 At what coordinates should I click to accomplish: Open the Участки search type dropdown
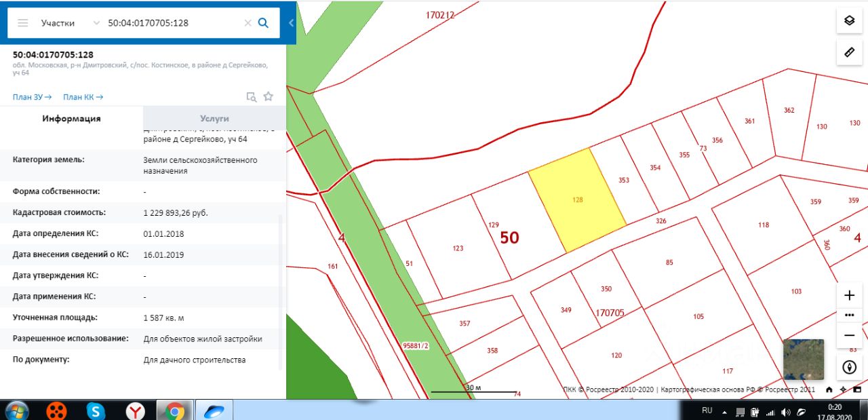(x=68, y=22)
